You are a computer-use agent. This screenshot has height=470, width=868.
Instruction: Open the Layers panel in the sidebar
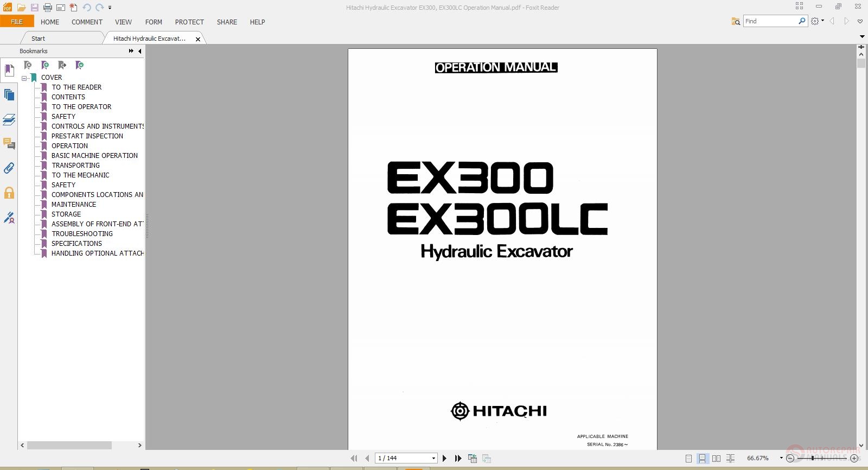9,119
